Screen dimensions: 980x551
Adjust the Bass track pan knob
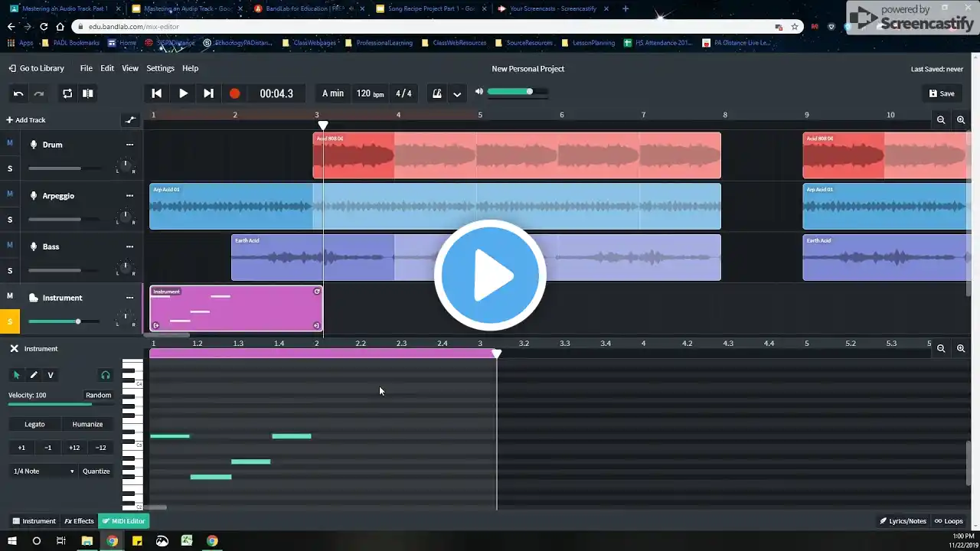[x=125, y=268]
